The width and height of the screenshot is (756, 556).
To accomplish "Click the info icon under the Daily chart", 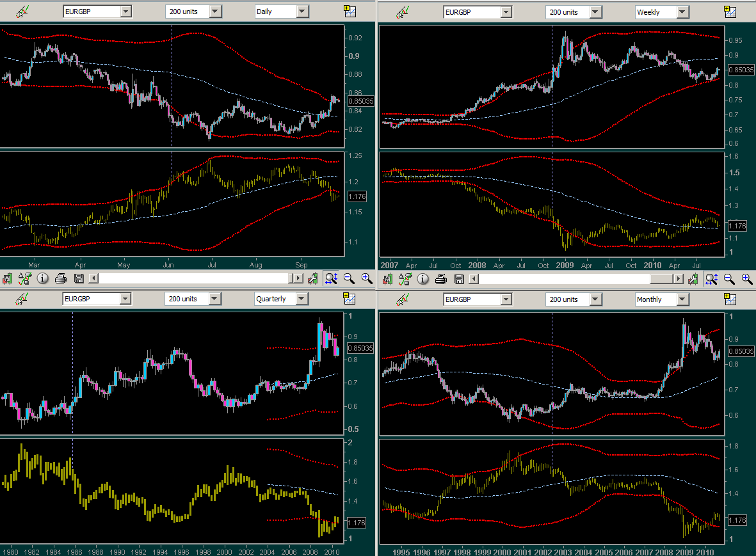I will [x=42, y=278].
